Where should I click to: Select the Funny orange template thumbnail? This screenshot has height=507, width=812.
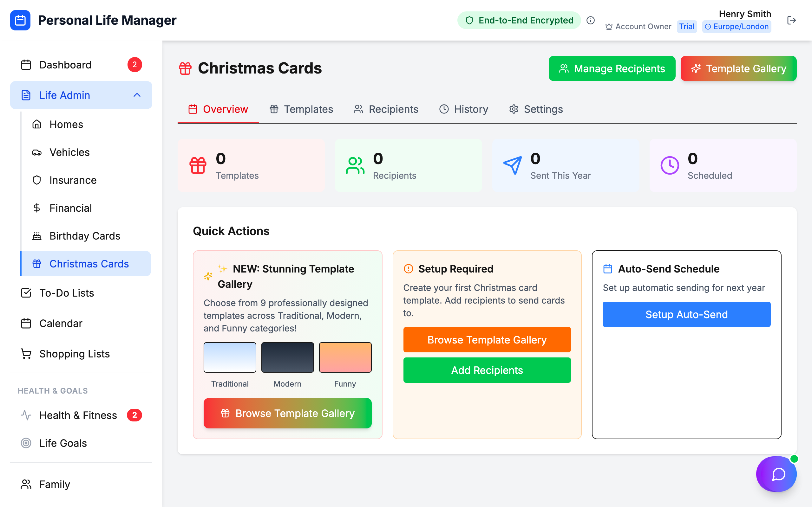(345, 357)
